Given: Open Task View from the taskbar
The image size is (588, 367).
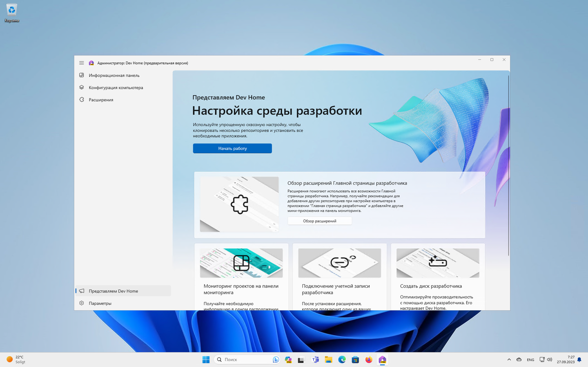Looking at the screenshot, I should pos(301,360).
